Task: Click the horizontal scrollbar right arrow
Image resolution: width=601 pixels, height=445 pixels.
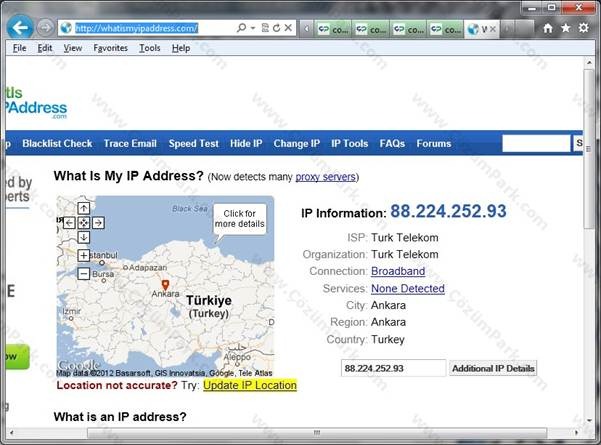Action: (x=576, y=433)
